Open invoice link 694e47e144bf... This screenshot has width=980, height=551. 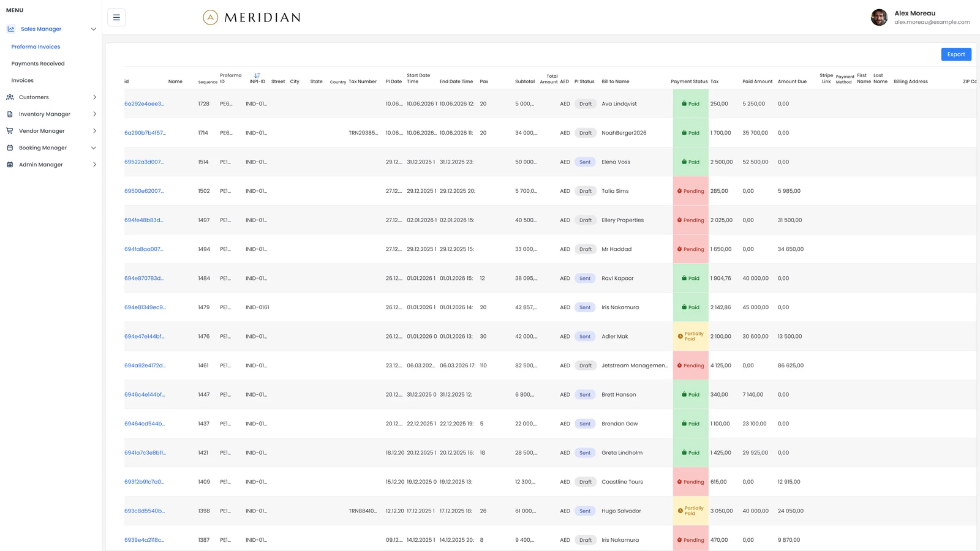144,337
